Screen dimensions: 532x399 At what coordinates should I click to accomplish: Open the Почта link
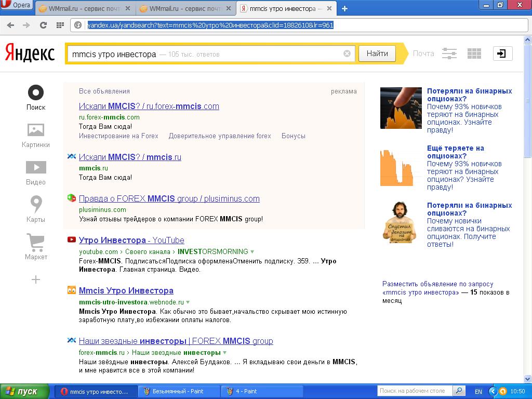click(423, 54)
